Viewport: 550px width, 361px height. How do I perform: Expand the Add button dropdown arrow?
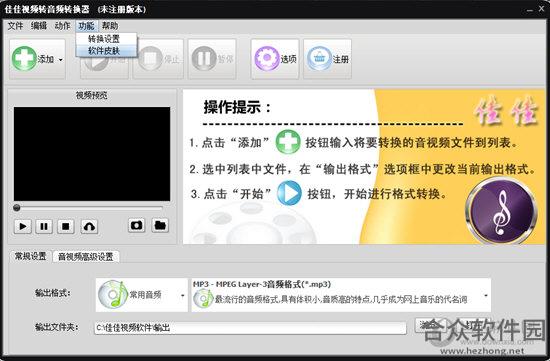point(61,59)
